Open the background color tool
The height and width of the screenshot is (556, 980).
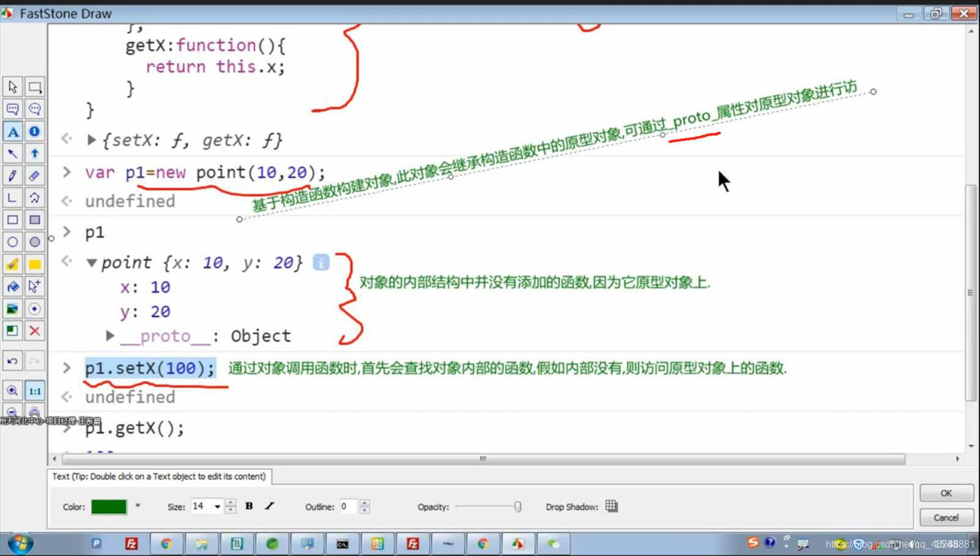click(x=12, y=331)
